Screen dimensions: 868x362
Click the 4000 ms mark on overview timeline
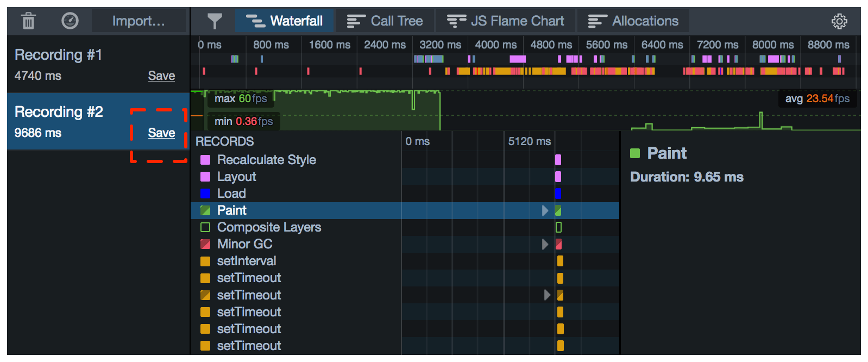[x=495, y=45]
